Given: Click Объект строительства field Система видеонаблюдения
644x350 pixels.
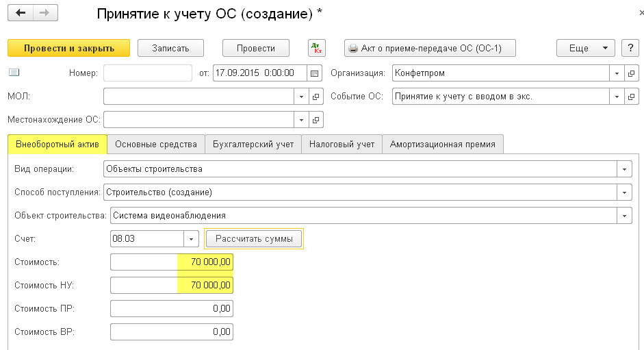Looking at the screenshot, I should point(363,216).
